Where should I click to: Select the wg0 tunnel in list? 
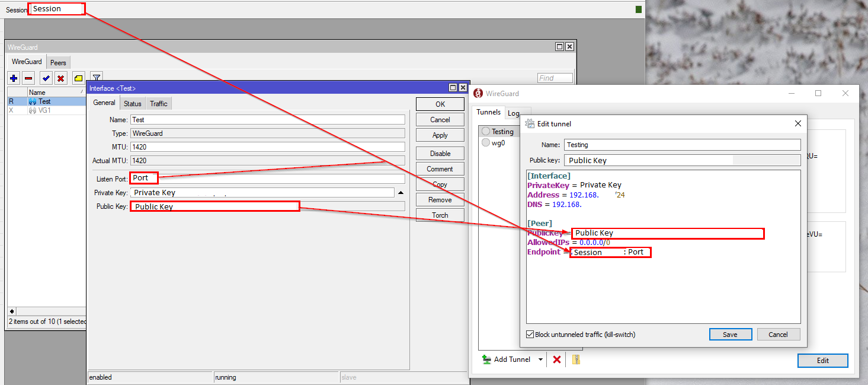[x=498, y=143]
